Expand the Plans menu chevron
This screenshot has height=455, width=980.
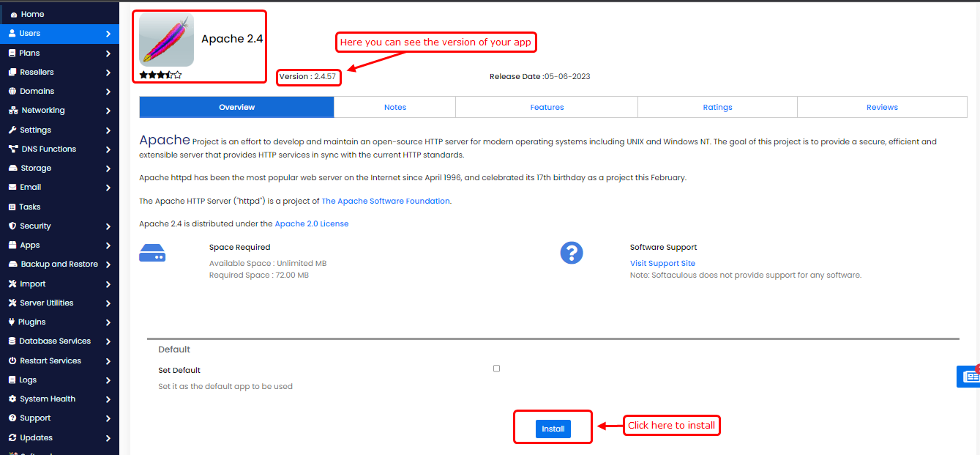pyautogui.click(x=108, y=53)
